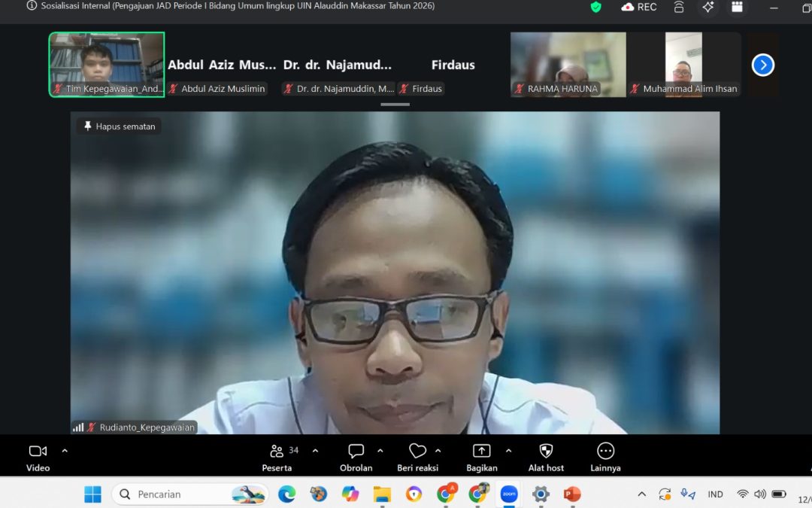Open the speaker volume tray icon
Viewport: 812px width, 508px height.
pos(760,494)
